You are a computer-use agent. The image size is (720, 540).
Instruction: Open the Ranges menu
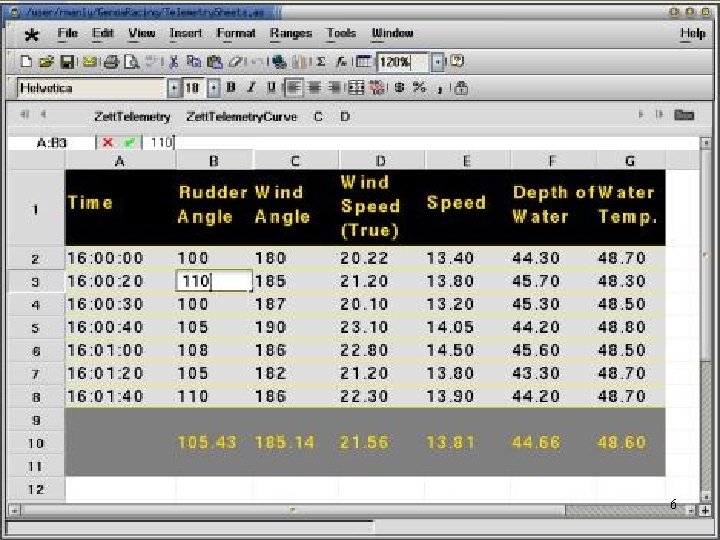point(291,34)
